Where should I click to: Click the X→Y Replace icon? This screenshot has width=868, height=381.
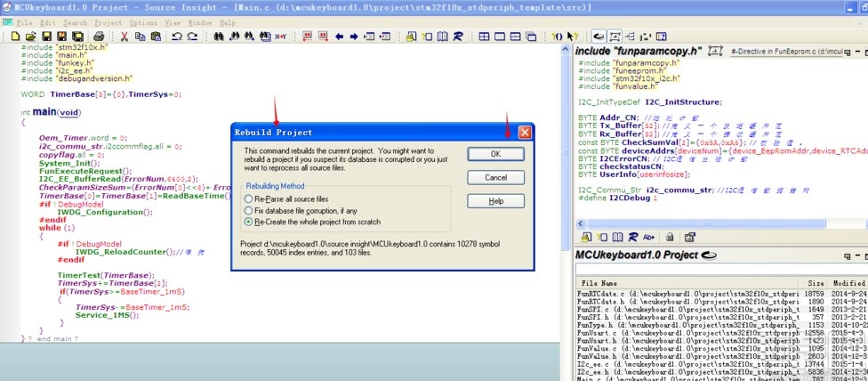pyautogui.click(x=281, y=36)
